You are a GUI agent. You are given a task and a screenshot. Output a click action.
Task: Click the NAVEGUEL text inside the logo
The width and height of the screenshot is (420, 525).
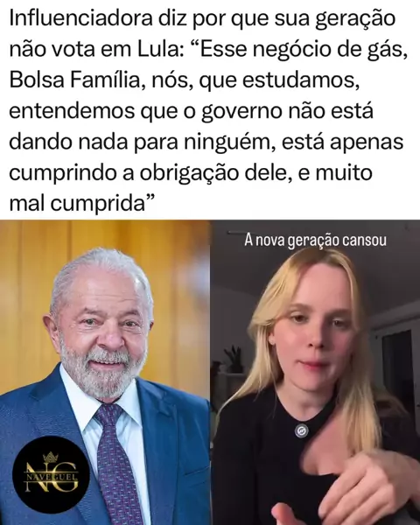(51, 477)
